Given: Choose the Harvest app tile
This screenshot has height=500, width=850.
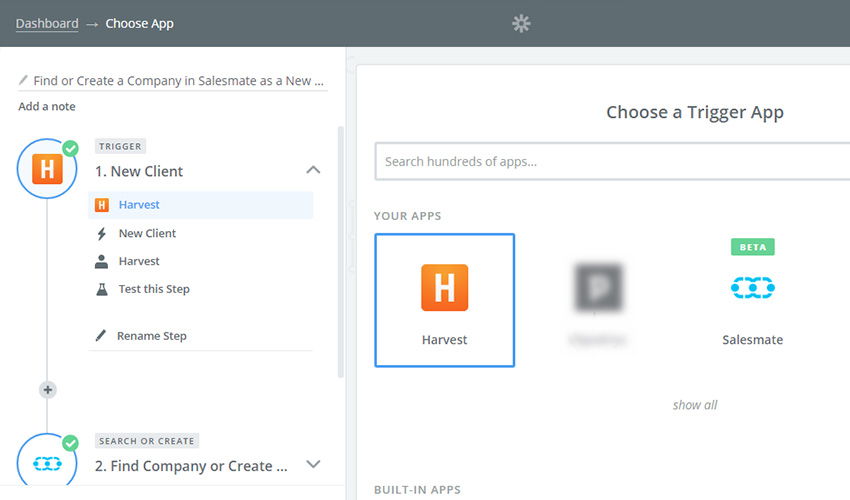Looking at the screenshot, I should click(445, 300).
